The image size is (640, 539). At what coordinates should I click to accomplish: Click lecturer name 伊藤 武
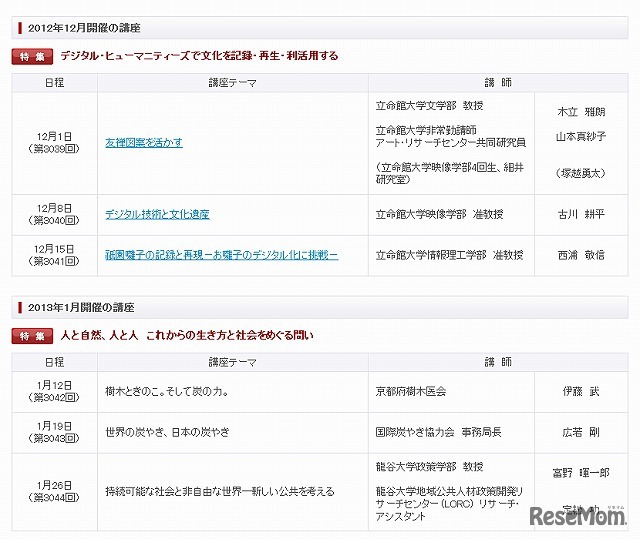(x=581, y=391)
